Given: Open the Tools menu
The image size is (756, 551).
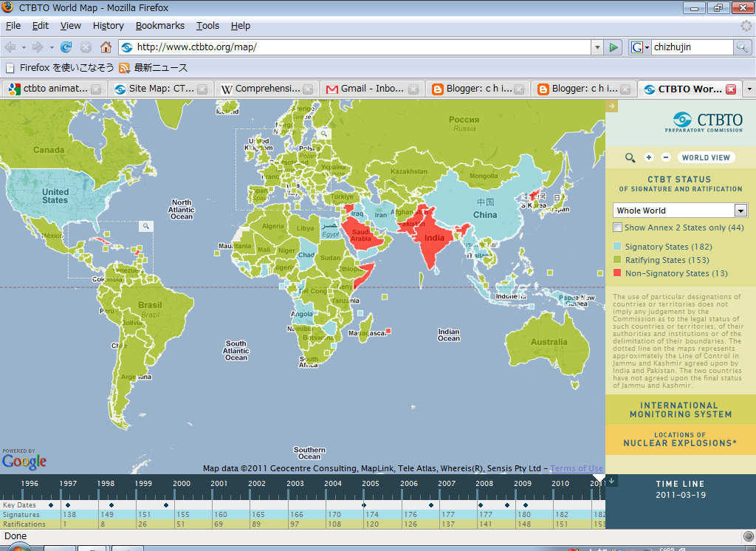Looking at the screenshot, I should pyautogui.click(x=207, y=26).
